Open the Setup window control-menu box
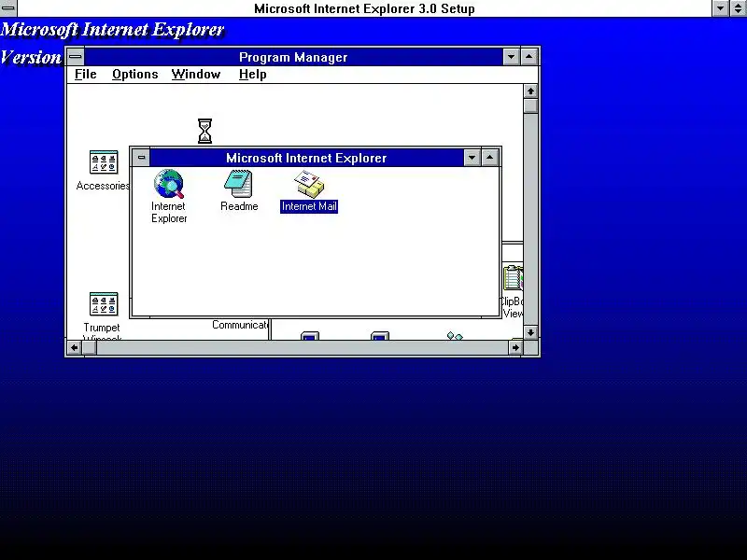747x560 pixels. pyautogui.click(x=8, y=8)
